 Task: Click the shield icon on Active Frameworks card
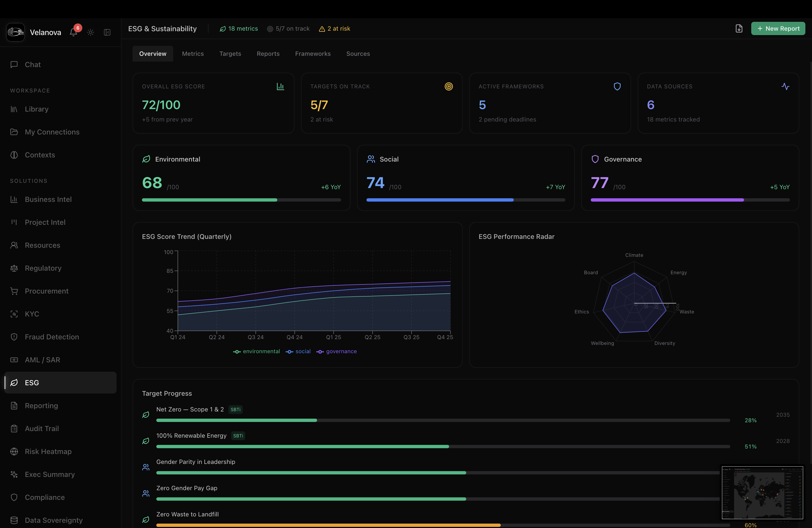617,86
